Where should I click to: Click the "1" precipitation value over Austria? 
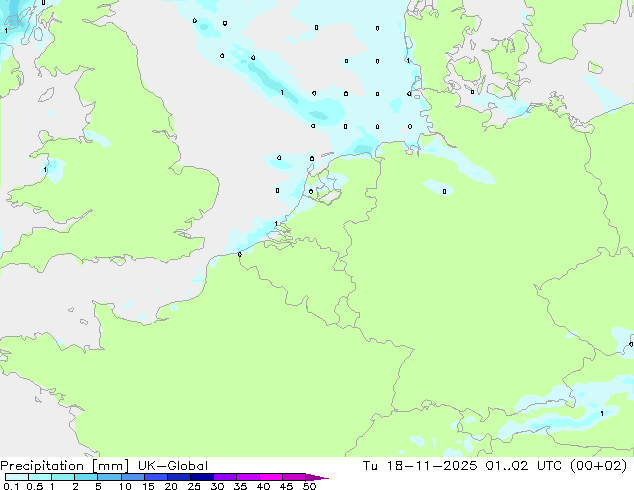602,413
